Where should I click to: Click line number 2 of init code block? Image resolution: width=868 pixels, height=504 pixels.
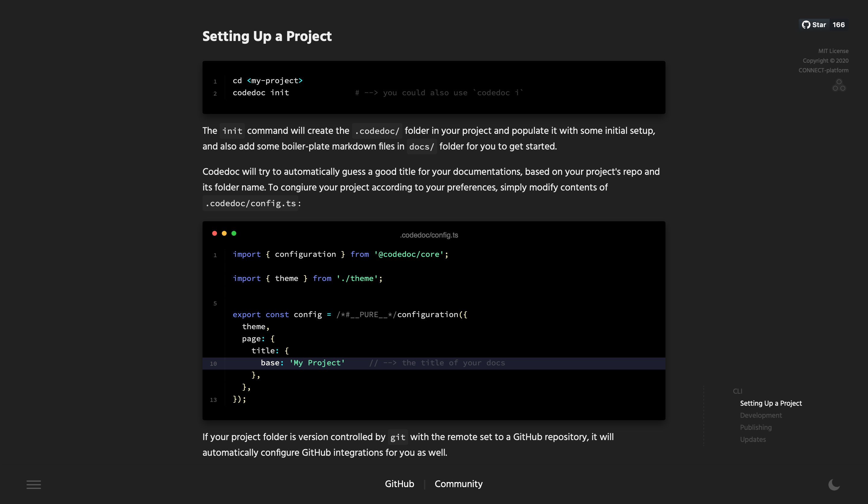click(x=215, y=93)
